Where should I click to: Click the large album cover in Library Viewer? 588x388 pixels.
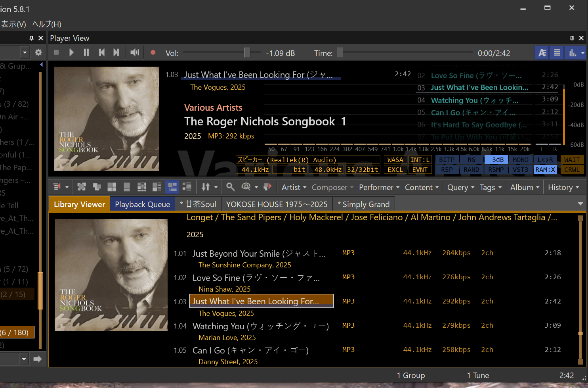[111, 275]
